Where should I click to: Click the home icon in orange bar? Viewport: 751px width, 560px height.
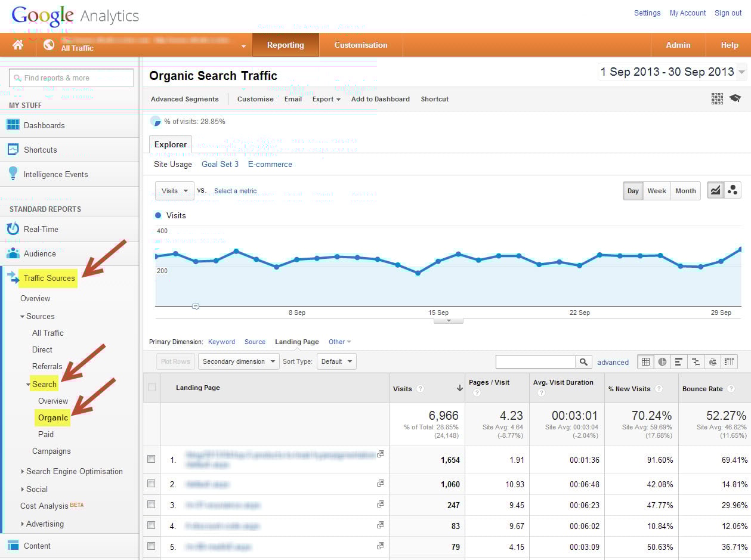18,45
